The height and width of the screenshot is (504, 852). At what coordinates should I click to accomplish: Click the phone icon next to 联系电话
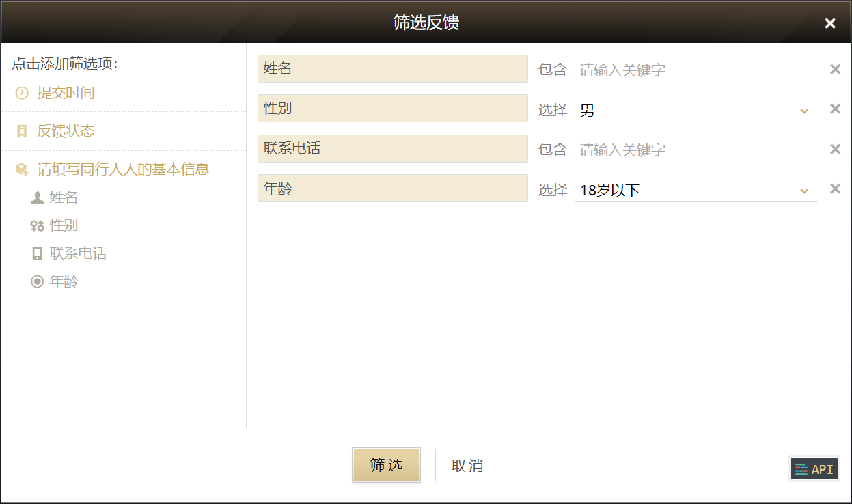tap(37, 253)
